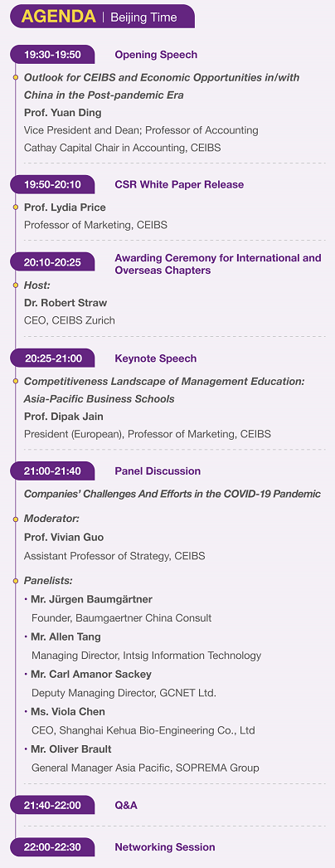Click the 21:00-21:40 time badge
The width and height of the screenshot is (335, 868).
[52, 471]
